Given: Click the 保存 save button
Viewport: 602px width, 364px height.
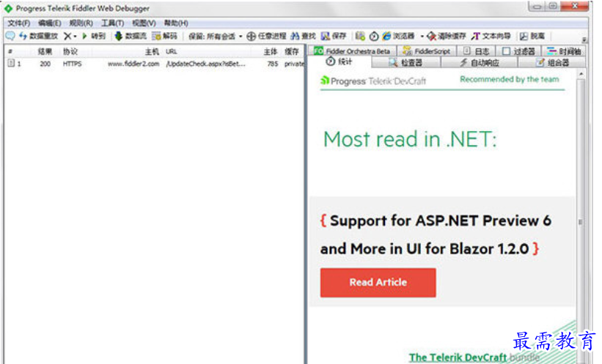Looking at the screenshot, I should point(334,36).
